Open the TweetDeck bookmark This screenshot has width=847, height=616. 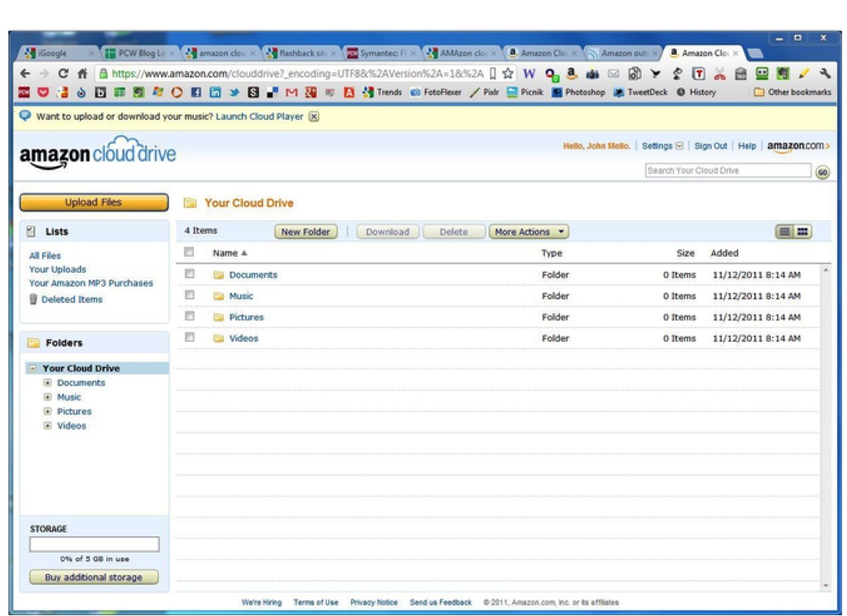[x=640, y=93]
